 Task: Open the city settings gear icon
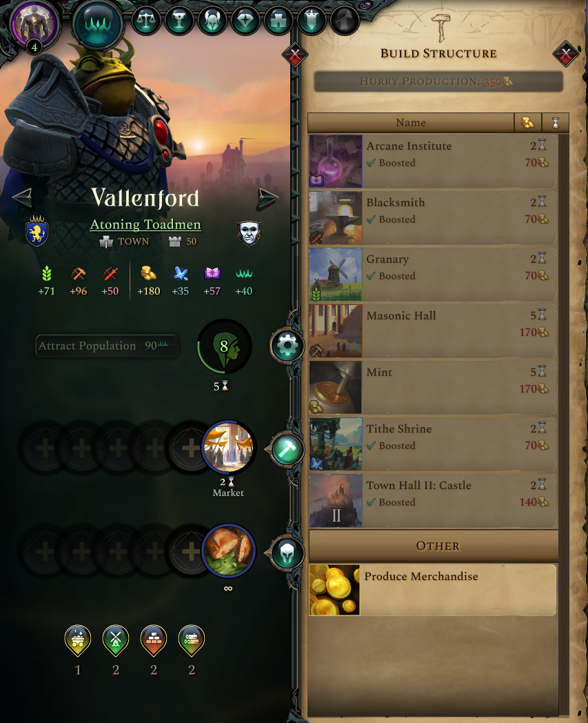287,346
